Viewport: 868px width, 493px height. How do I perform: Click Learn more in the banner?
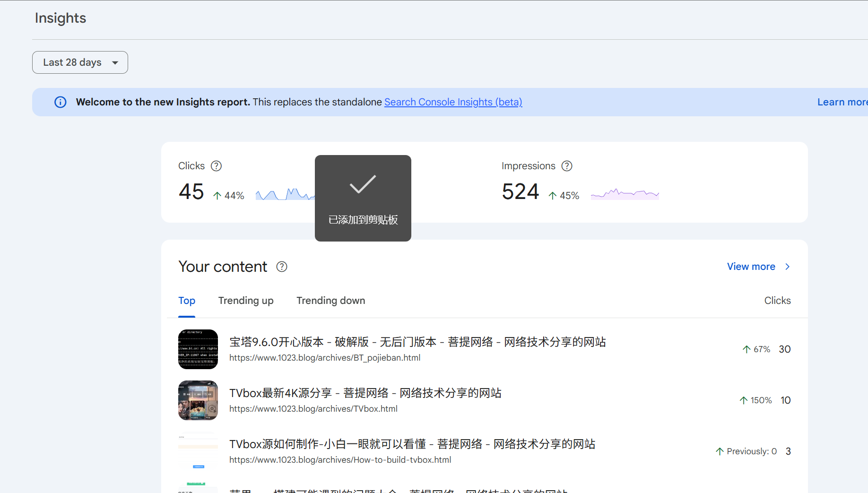tap(842, 102)
